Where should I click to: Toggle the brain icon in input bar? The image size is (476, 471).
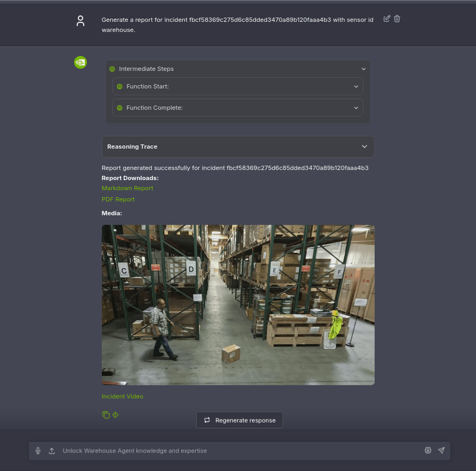coord(427,451)
